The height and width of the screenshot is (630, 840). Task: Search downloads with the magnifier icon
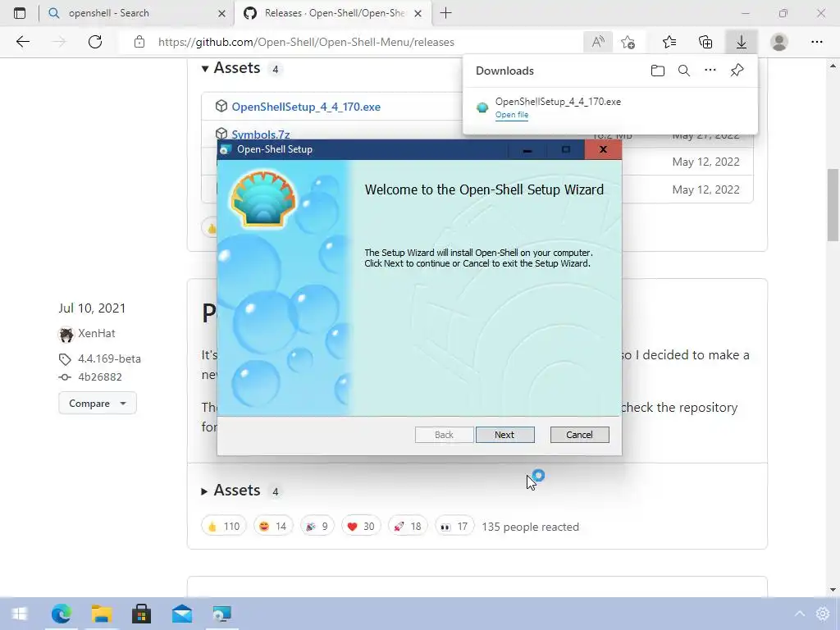click(683, 71)
